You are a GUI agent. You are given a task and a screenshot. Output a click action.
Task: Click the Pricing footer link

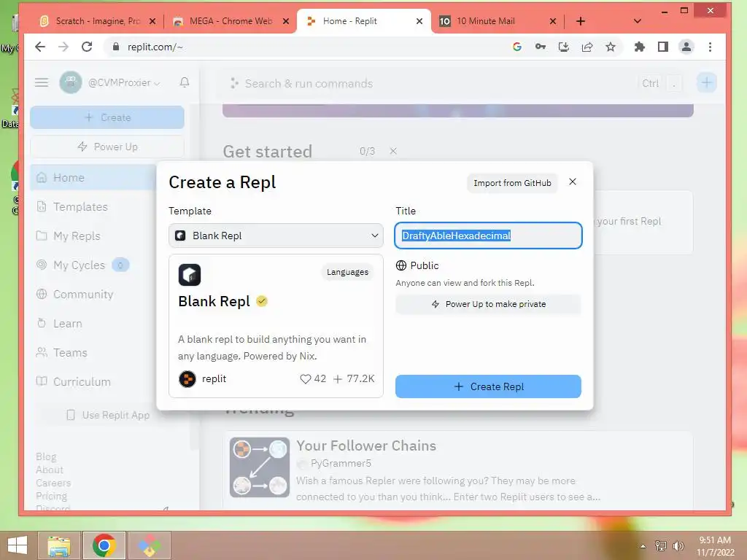[52, 496]
